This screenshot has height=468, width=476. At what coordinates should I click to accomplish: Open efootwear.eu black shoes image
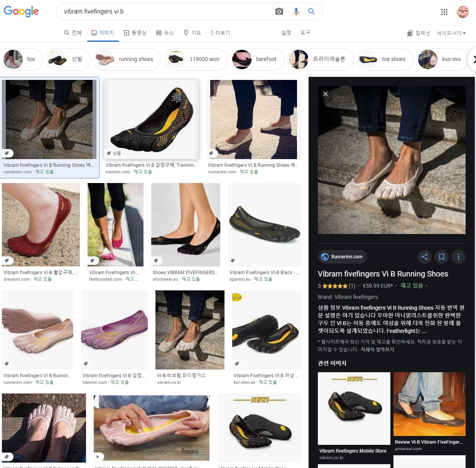186,225
